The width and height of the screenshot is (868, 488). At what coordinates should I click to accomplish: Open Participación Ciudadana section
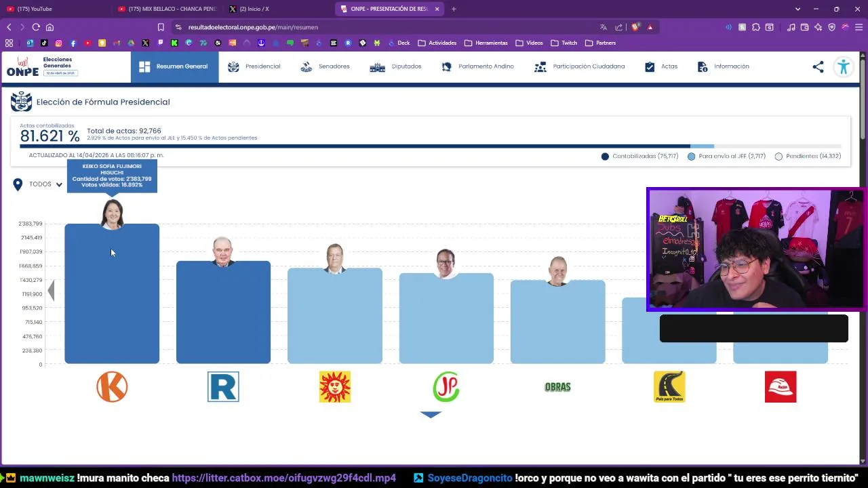[x=579, y=66]
